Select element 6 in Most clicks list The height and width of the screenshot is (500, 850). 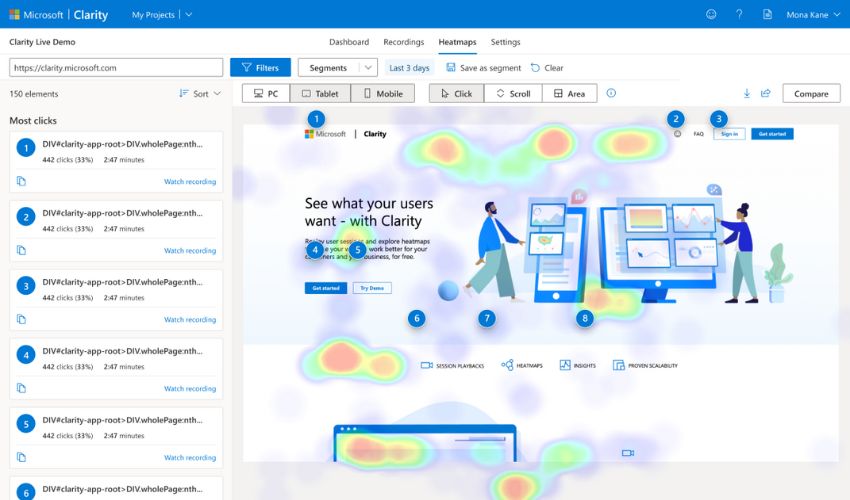116,488
